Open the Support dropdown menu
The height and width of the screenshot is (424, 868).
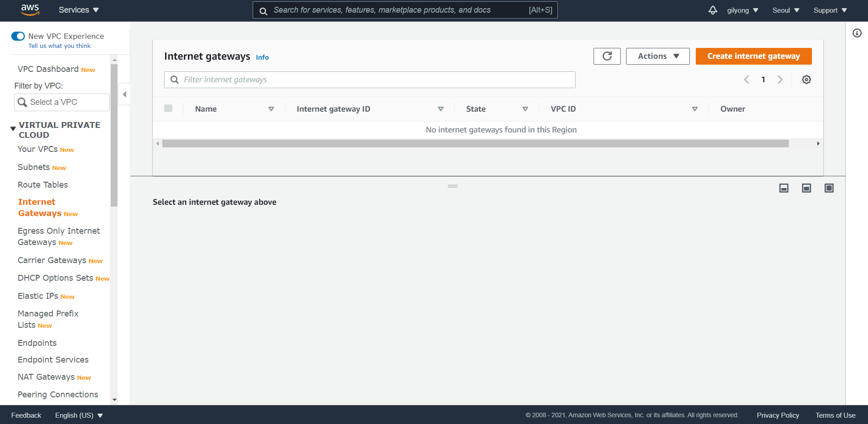point(830,10)
